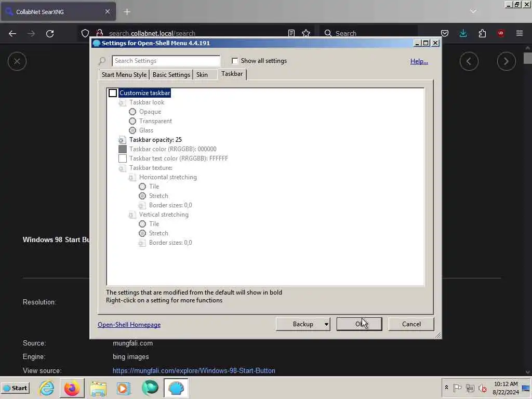Open the Pocket save icon
The image size is (532, 399).
pyautogui.click(x=445, y=33)
